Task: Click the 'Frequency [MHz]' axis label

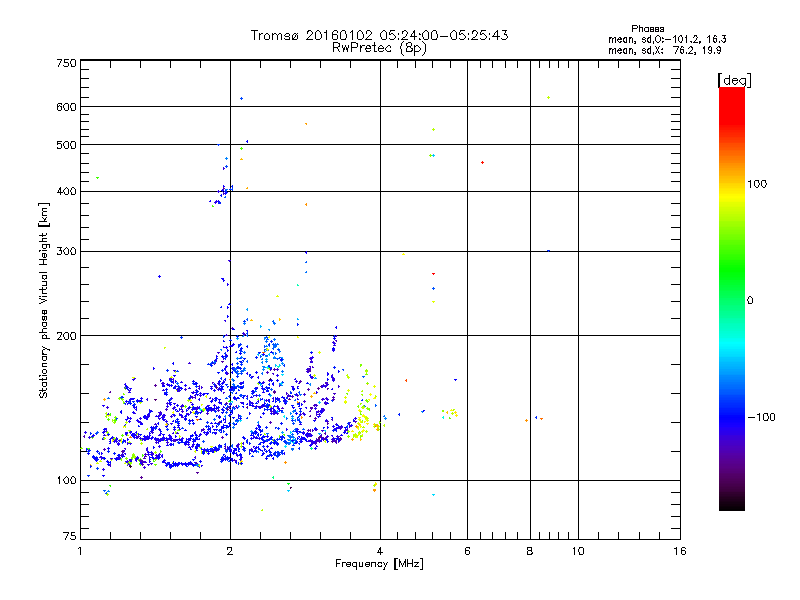Action: coord(379,563)
